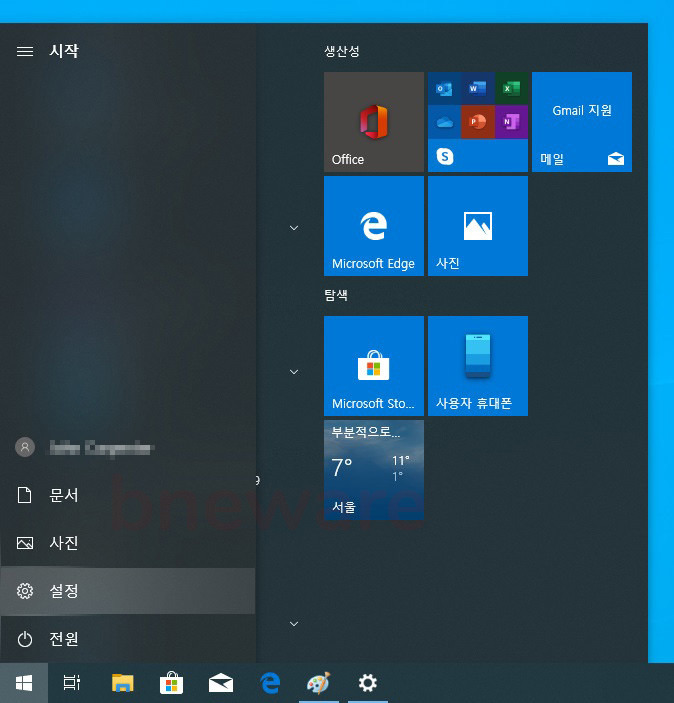Open Task View in the taskbar
The image size is (674, 703).
72,683
